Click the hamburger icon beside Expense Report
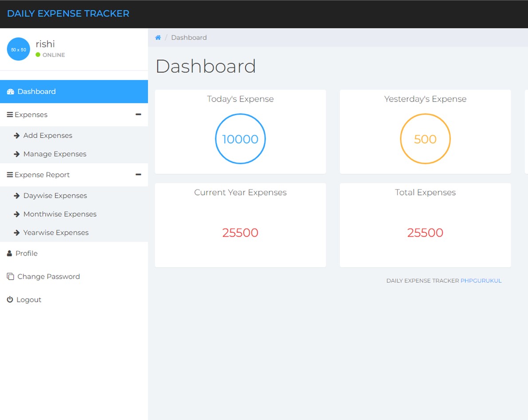The width and height of the screenshot is (528, 420). tap(10, 175)
